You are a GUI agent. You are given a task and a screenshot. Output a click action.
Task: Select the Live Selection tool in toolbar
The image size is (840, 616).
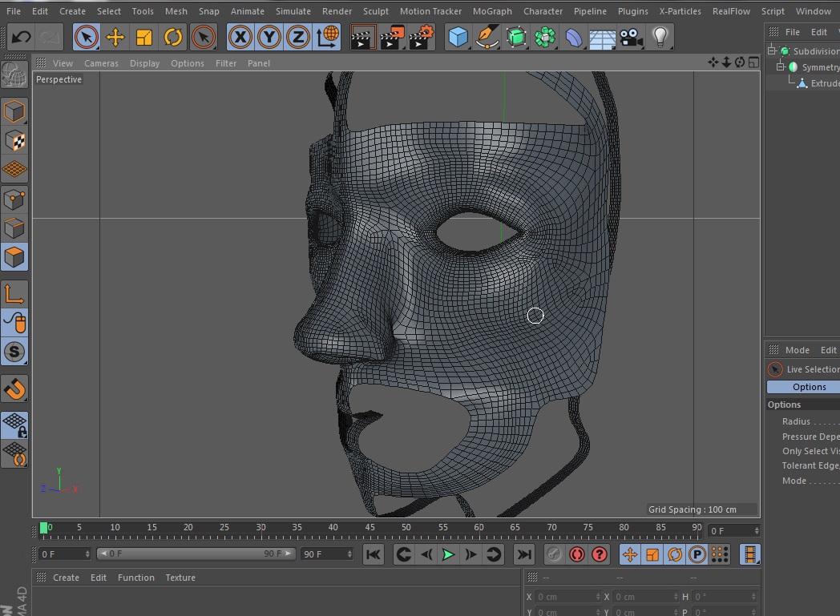[x=87, y=37]
